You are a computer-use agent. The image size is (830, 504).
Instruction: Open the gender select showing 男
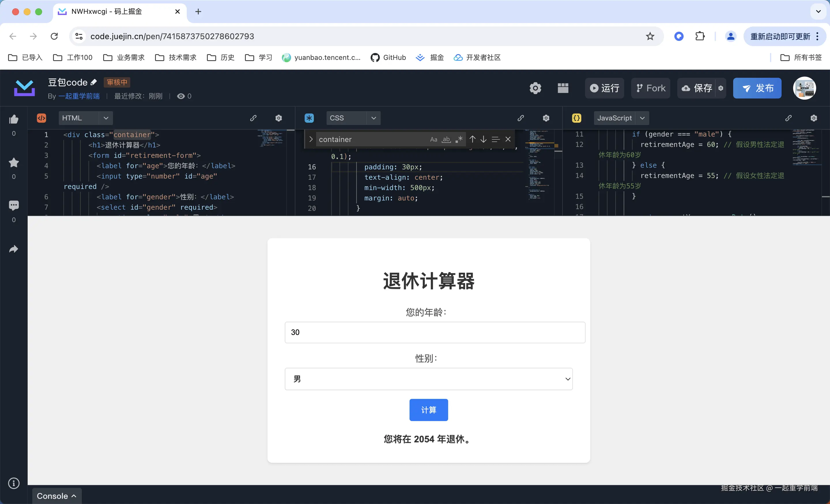point(428,379)
